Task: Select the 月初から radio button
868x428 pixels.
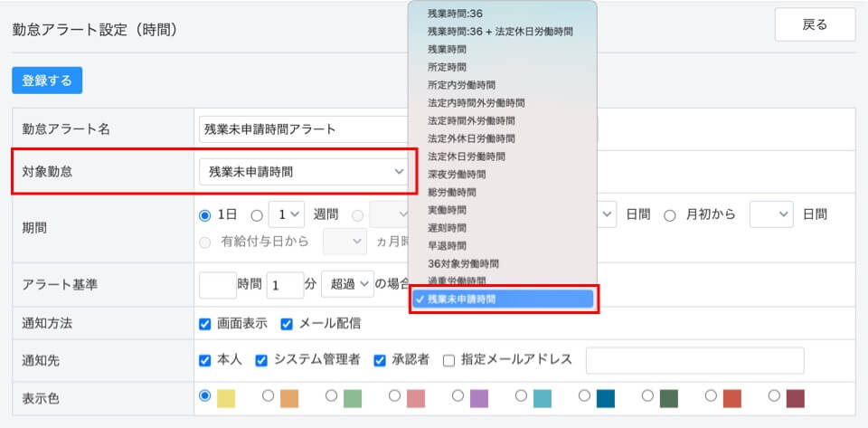Action: [670, 215]
